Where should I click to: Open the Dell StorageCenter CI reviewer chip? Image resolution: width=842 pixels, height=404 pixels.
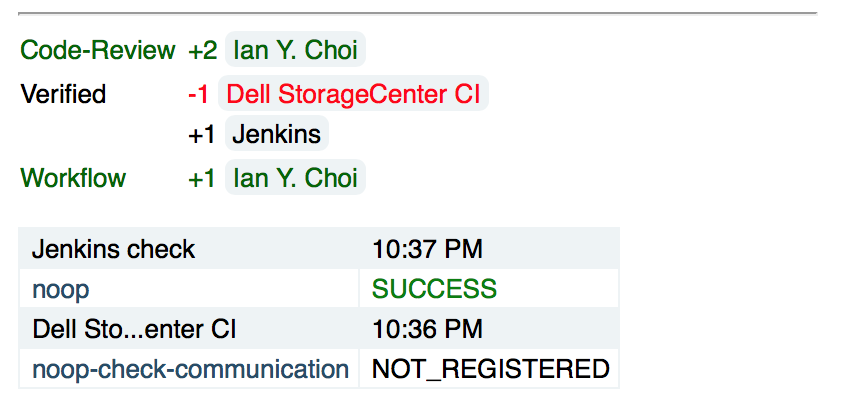point(353,94)
